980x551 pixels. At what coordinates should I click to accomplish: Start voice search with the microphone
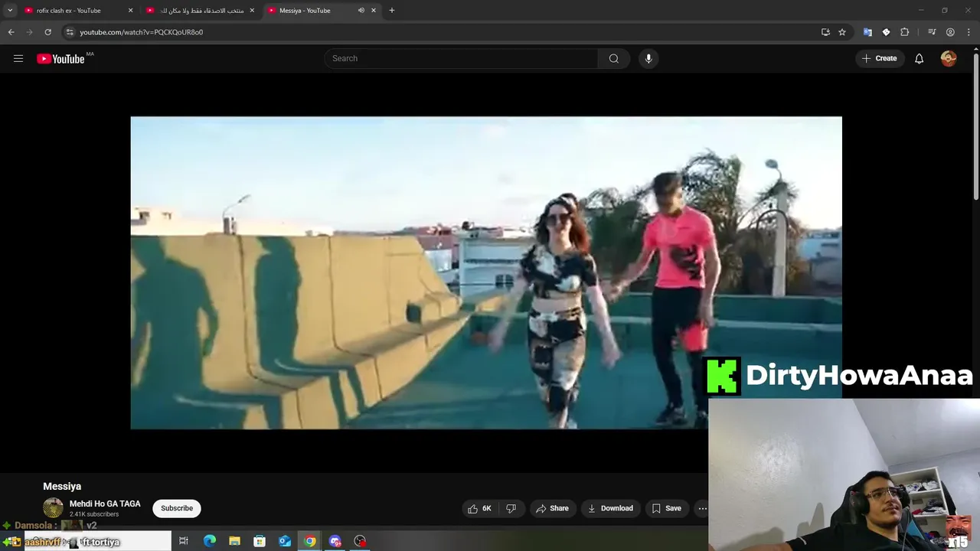648,58
